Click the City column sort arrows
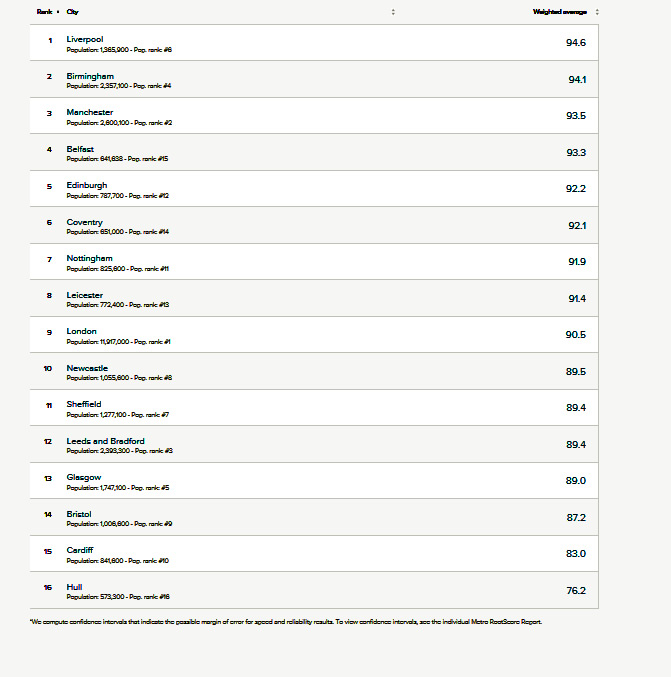The width and height of the screenshot is (671, 677). [x=393, y=12]
